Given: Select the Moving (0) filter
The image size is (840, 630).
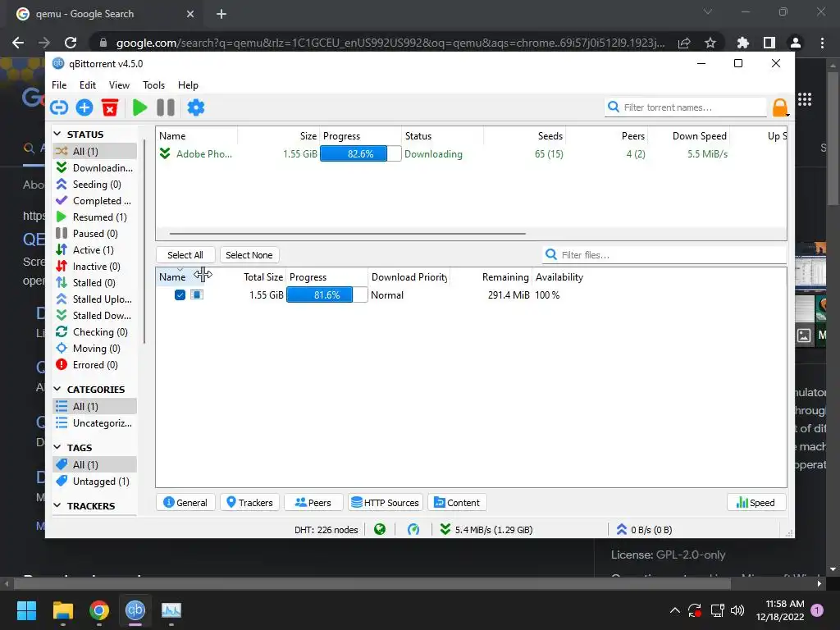Looking at the screenshot, I should tap(95, 349).
